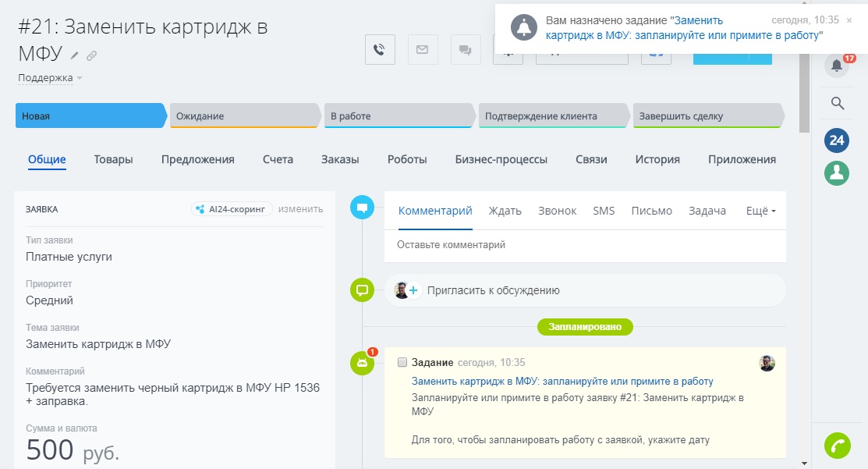Set stage to Подтверждение клиента
This screenshot has height=469, width=868.
coord(554,115)
